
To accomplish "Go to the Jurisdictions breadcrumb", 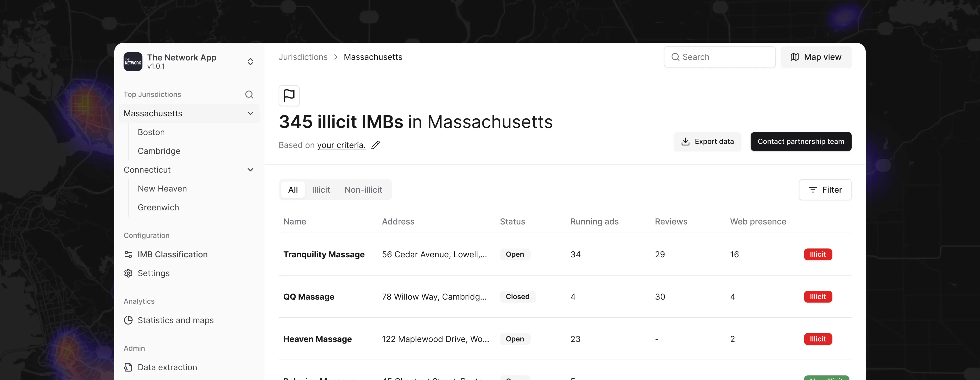I will pos(303,57).
